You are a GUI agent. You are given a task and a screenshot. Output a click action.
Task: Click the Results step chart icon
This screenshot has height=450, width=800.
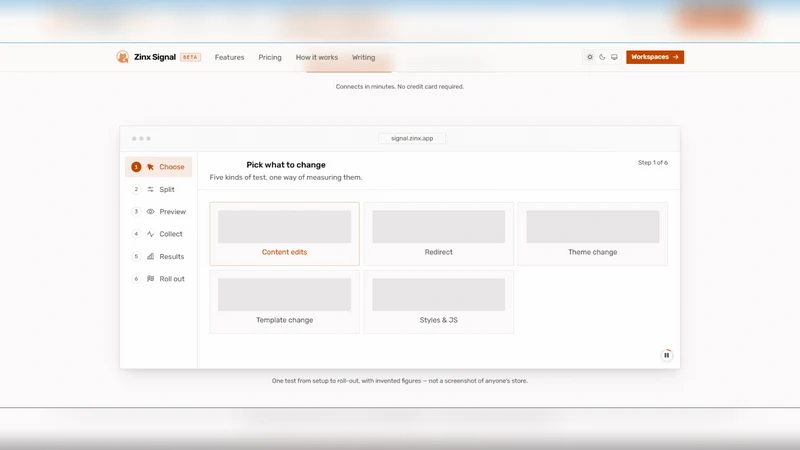[151, 257]
